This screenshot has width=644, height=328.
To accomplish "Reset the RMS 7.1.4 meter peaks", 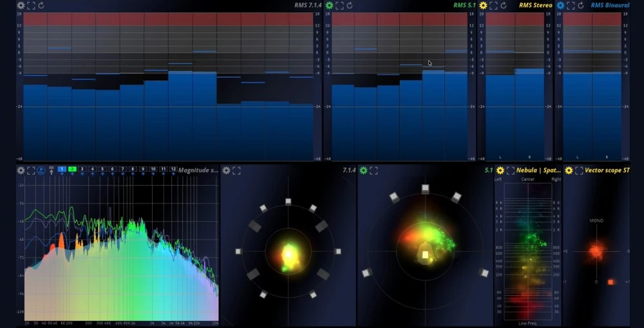I will 41,5.
